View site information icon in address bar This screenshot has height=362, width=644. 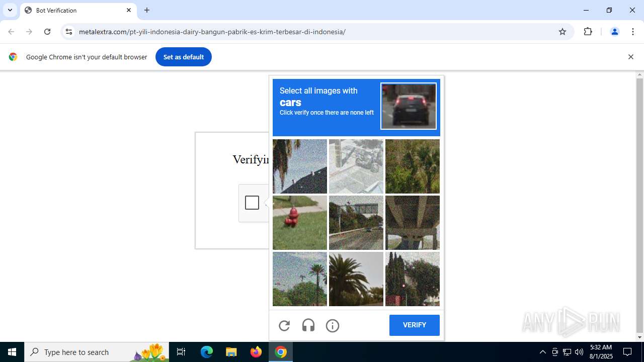pos(69,32)
